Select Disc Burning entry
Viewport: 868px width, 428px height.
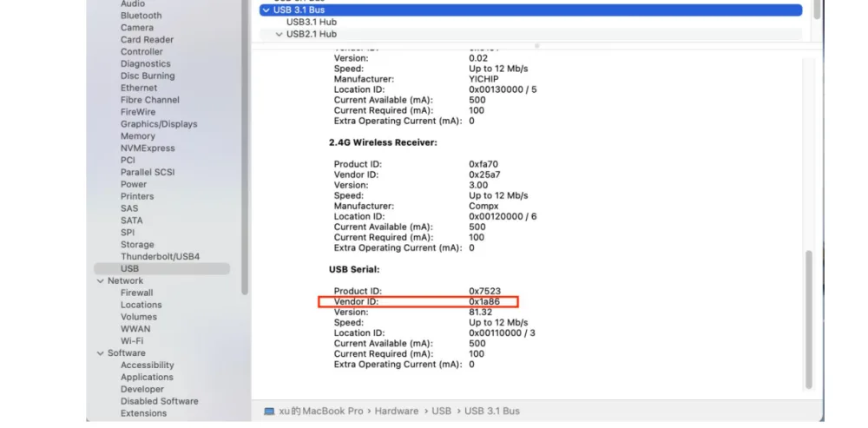[148, 76]
